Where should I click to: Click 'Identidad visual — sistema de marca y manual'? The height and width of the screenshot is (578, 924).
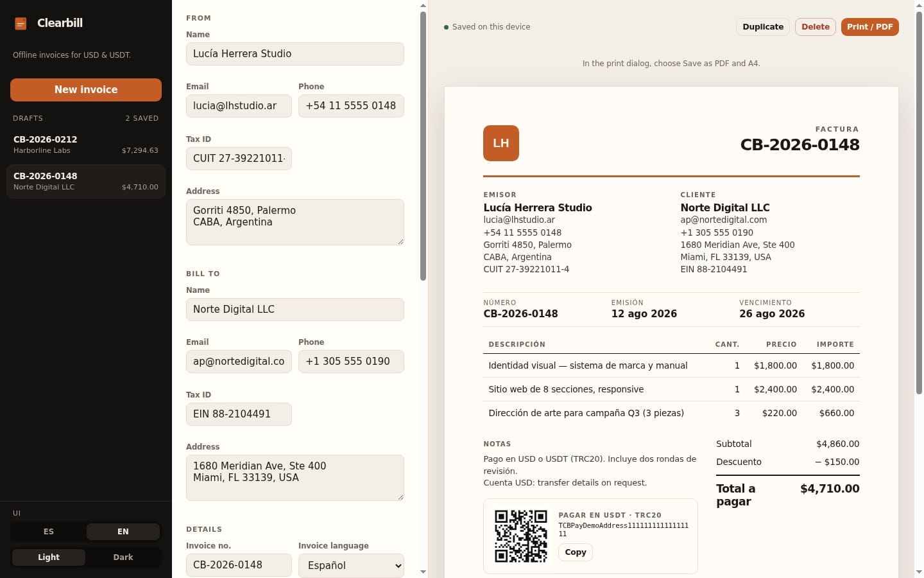588,365
